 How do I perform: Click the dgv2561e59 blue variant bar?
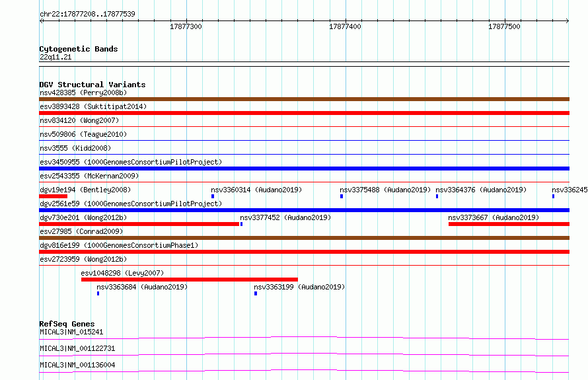point(304,210)
